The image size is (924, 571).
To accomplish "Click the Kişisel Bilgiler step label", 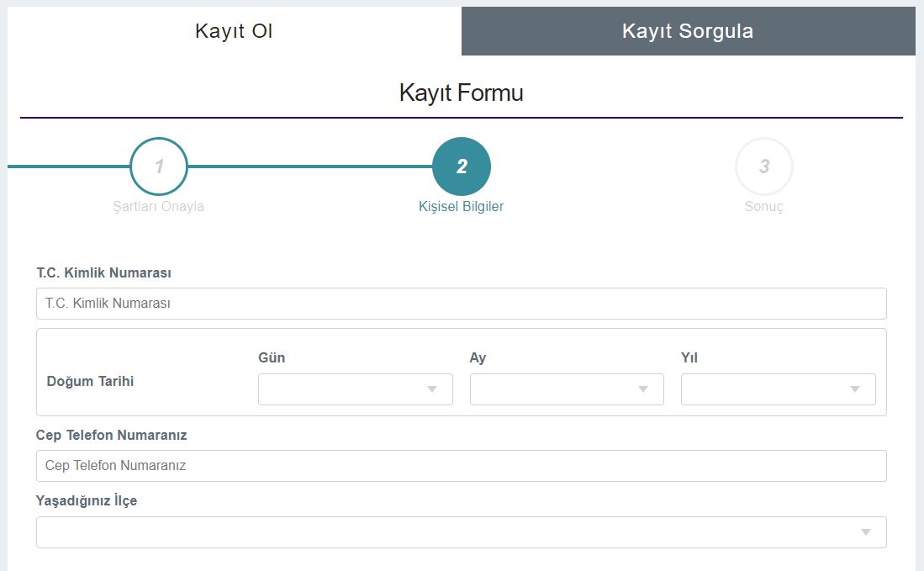I will click(x=461, y=205).
